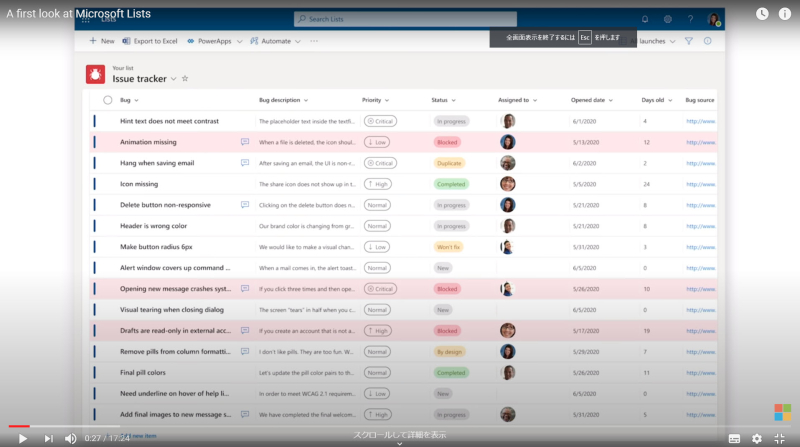
Task: Click Export to Excel
Action: tap(149, 41)
